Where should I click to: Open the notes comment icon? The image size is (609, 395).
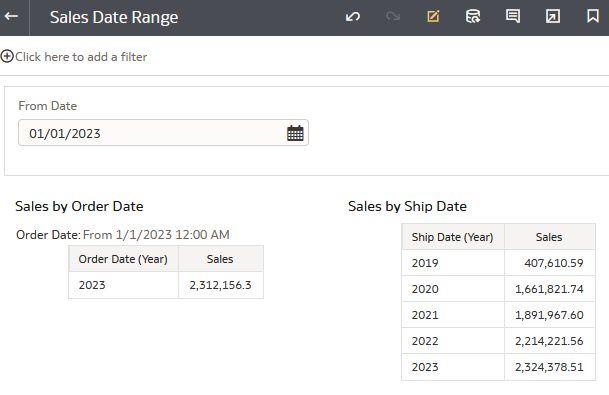[513, 16]
